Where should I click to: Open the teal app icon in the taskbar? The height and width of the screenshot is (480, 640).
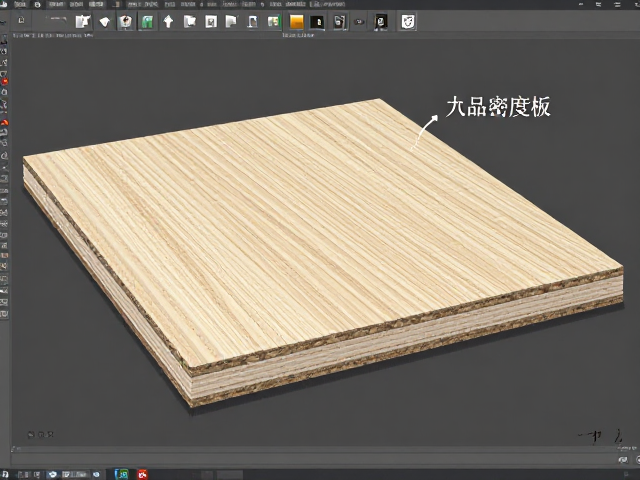click(121, 474)
